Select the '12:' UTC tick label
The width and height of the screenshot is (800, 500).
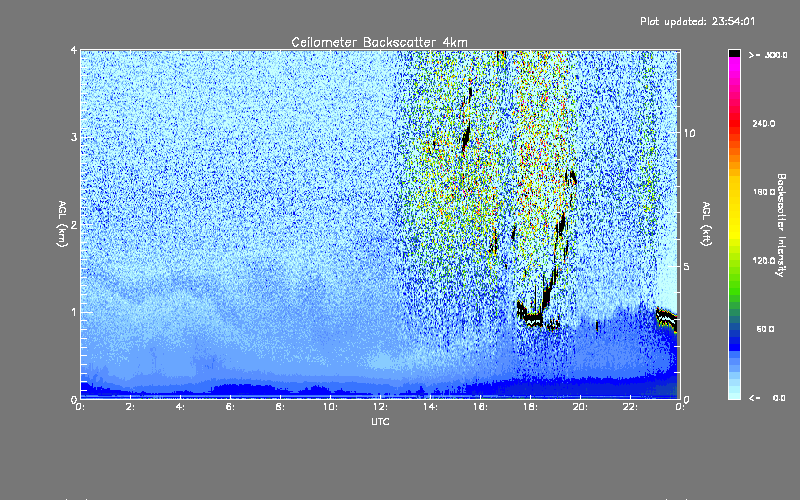click(380, 407)
